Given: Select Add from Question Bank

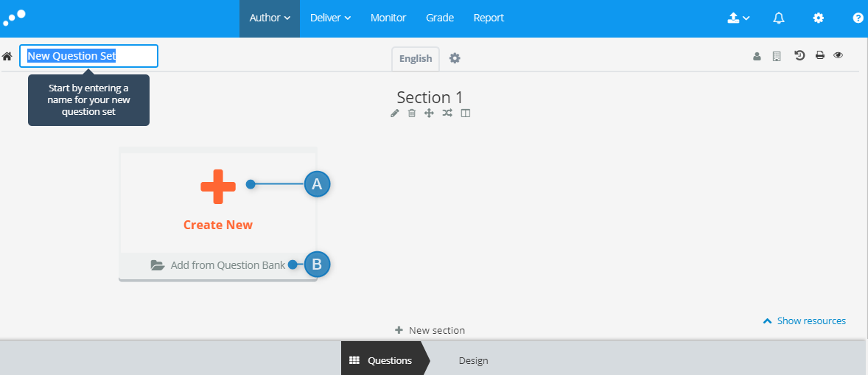Looking at the screenshot, I should [x=218, y=265].
